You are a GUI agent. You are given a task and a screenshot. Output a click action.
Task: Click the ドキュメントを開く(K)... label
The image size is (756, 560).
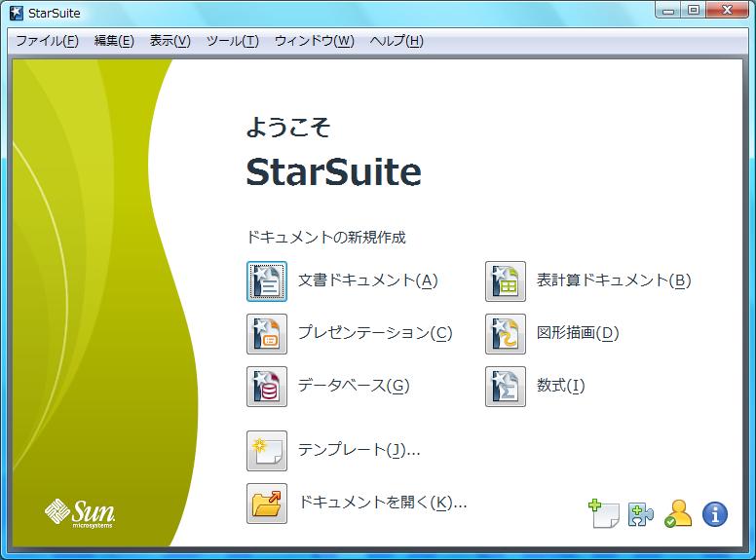click(383, 503)
